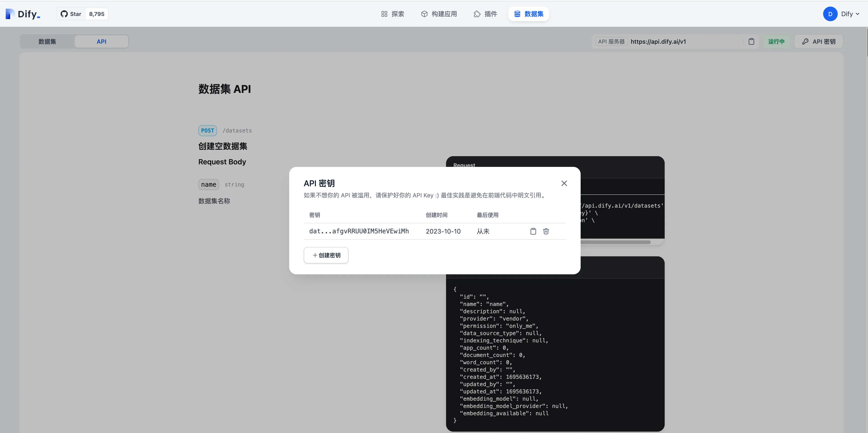868x433 pixels.
Task: Open the 探索 navigation item
Action: [393, 14]
